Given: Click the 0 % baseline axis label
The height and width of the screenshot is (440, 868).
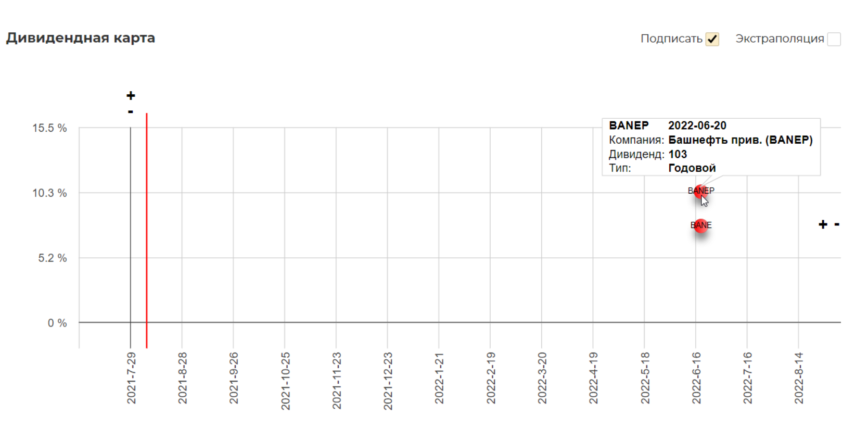Looking at the screenshot, I should point(57,323).
